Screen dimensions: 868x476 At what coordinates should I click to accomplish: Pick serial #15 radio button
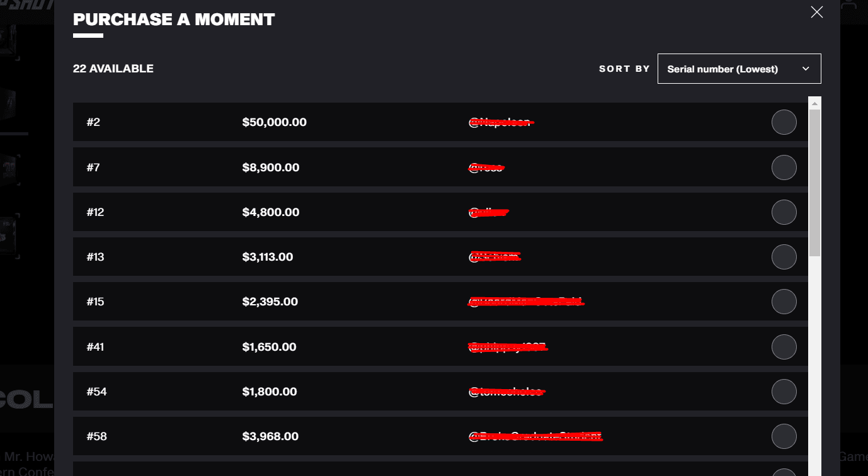click(784, 302)
